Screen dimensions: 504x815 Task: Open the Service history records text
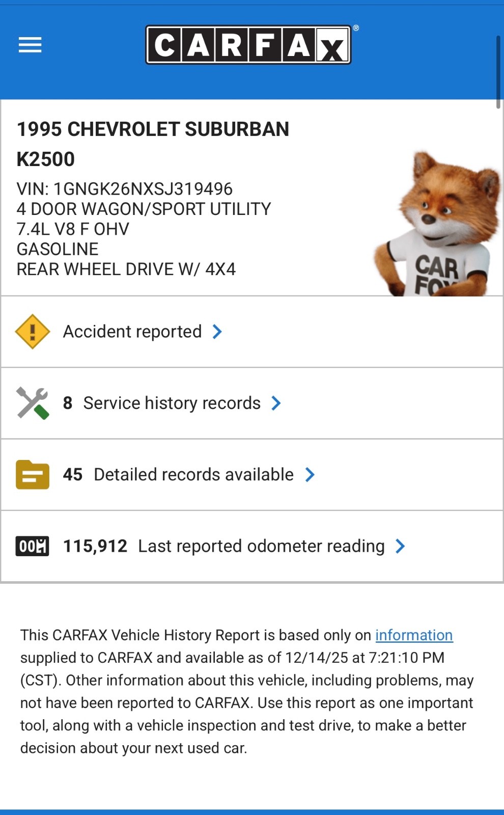(172, 403)
